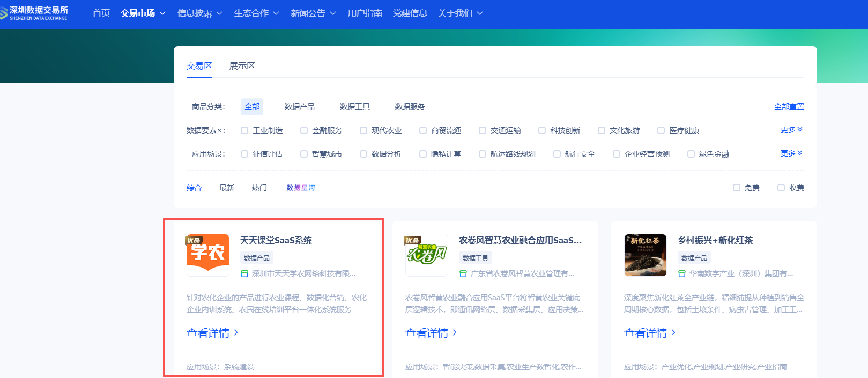Enable the 航运路线规划 checkbox
This screenshot has height=378, width=868.
483,154
